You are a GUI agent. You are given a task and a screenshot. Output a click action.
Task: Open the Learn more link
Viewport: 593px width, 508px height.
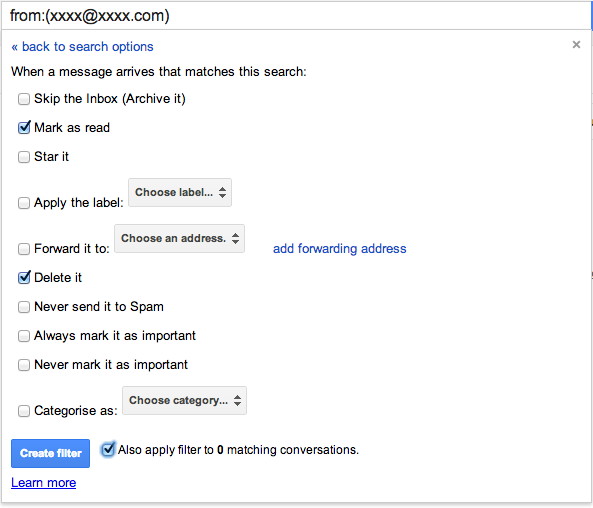[43, 483]
